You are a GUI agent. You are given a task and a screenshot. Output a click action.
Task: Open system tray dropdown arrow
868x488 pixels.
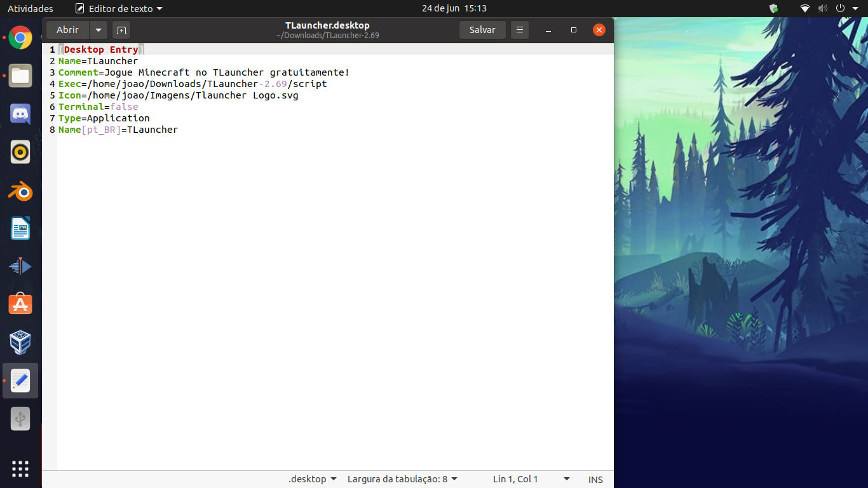pyautogui.click(x=856, y=8)
